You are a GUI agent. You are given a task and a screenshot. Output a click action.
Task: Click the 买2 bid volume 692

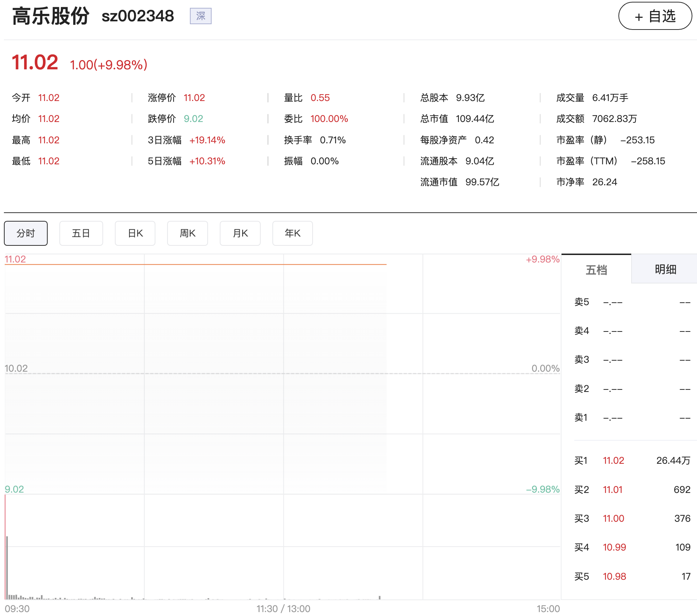click(682, 490)
